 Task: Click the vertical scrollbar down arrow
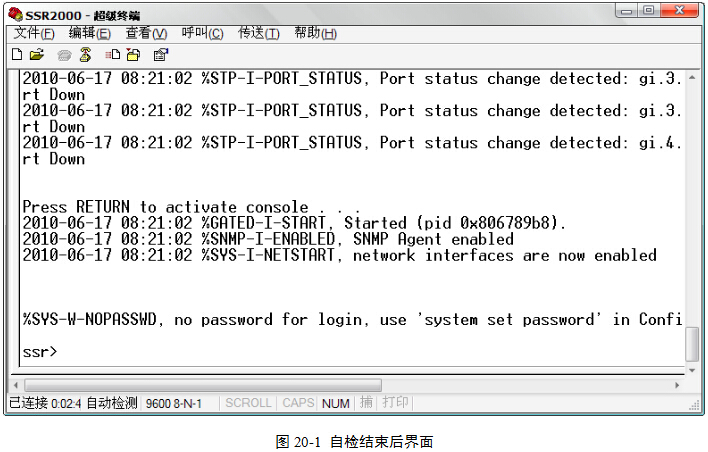[692, 367]
